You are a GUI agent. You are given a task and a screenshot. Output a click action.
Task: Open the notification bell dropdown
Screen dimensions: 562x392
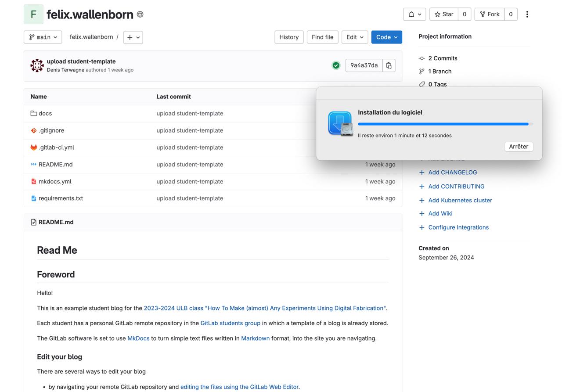414,14
